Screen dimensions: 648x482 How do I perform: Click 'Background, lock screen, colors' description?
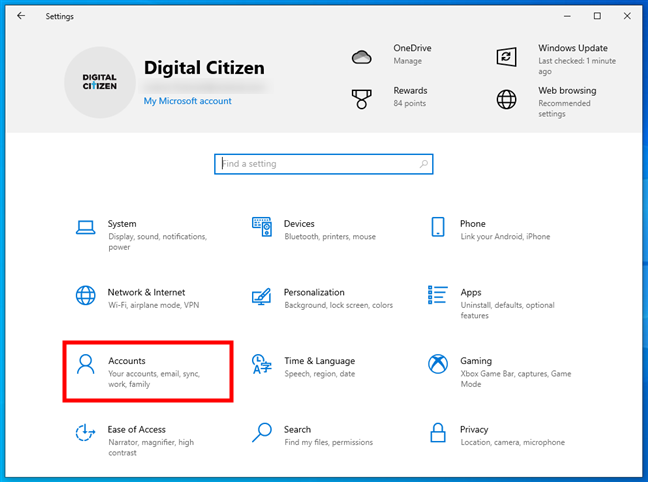point(338,305)
